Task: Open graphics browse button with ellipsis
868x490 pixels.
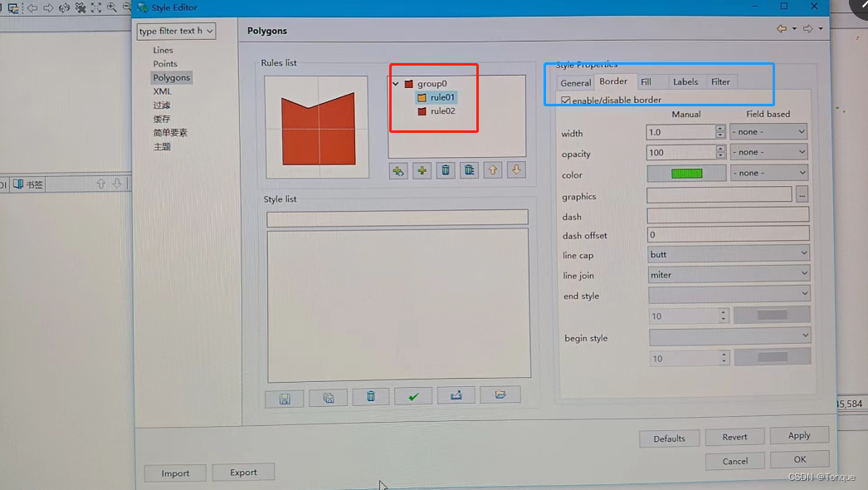Action: pos(802,194)
